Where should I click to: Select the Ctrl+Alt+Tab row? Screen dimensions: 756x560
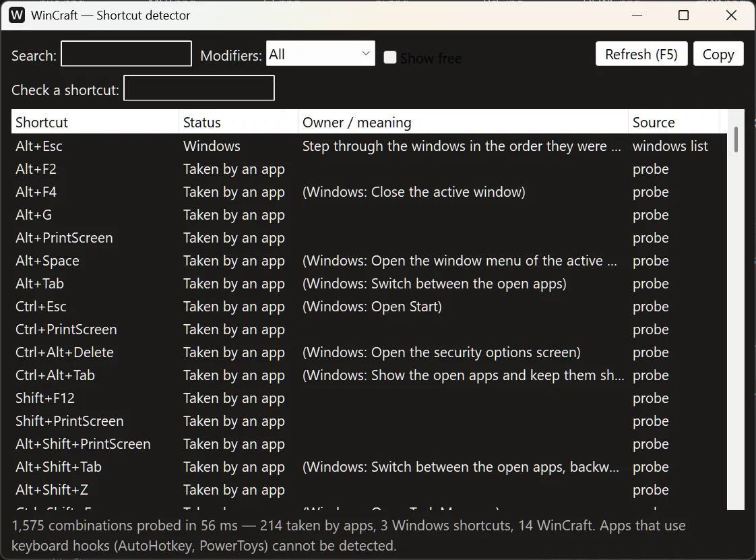click(369, 375)
